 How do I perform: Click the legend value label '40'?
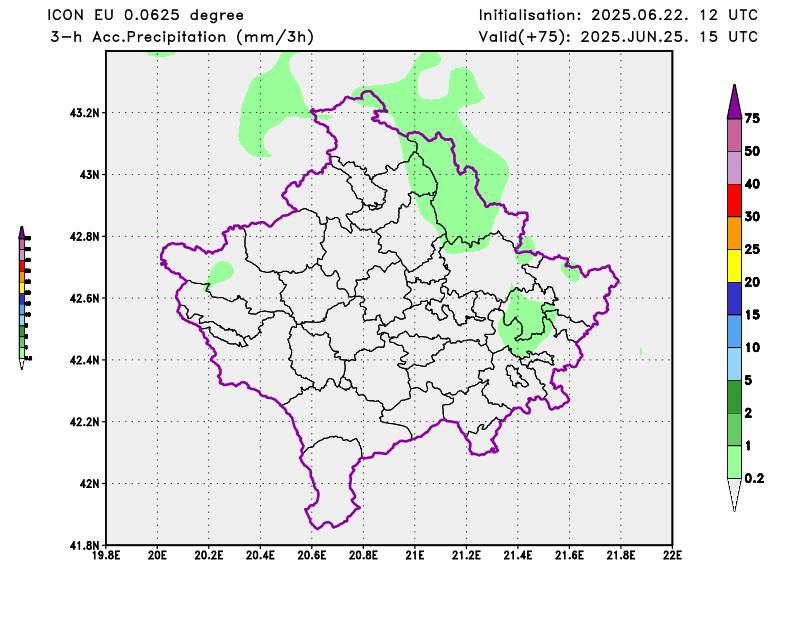point(752,184)
